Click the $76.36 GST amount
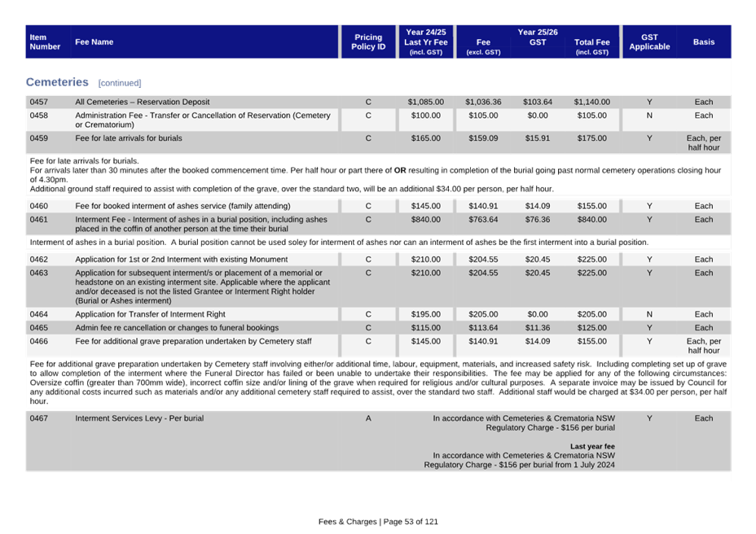Image resolution: width=756 pixels, height=534 pixels. coord(538,220)
